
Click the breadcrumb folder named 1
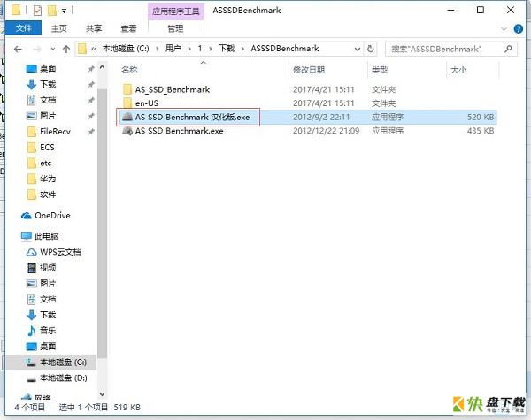(x=200, y=49)
